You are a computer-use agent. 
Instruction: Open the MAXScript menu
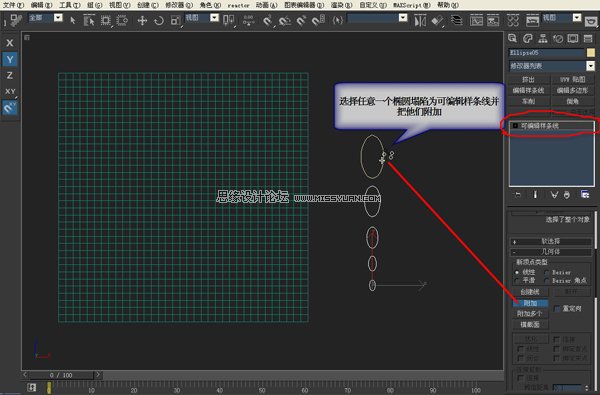411,5
